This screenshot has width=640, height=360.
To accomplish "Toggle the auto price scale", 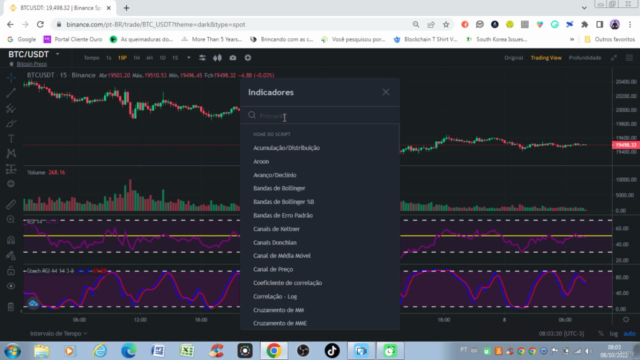I will pos(629,333).
